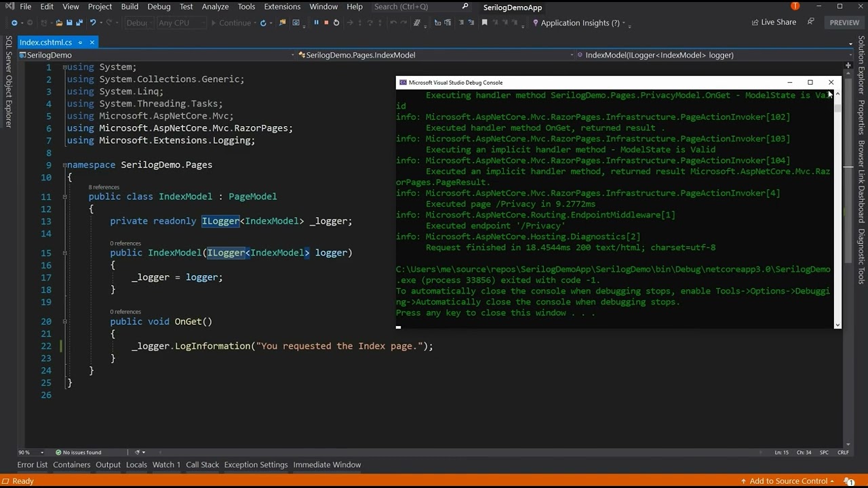The height and width of the screenshot is (488, 868).
Task: Click the Live Share button
Action: tap(774, 22)
